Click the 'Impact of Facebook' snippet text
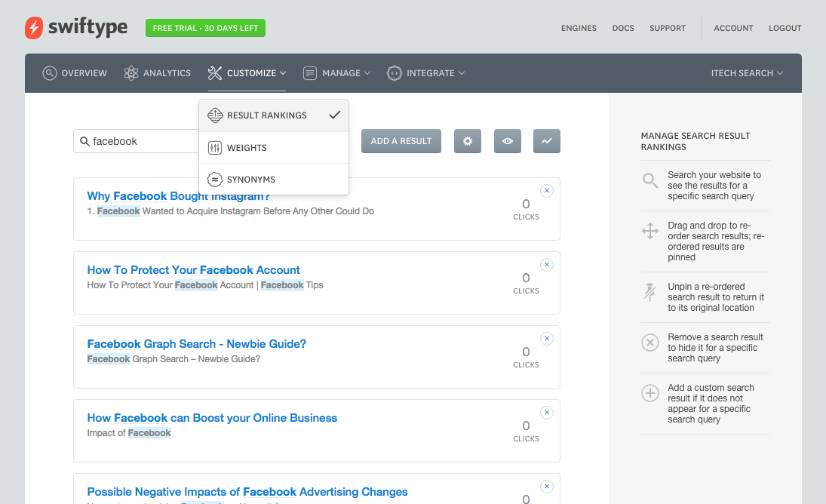The height and width of the screenshot is (504, 826). 129,433
